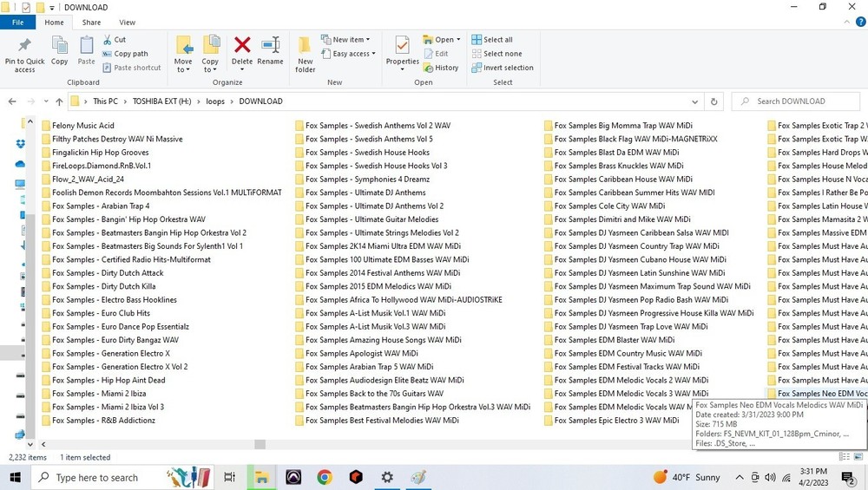868x490 pixels.
Task: Open Task View on taskbar
Action: [x=229, y=477]
